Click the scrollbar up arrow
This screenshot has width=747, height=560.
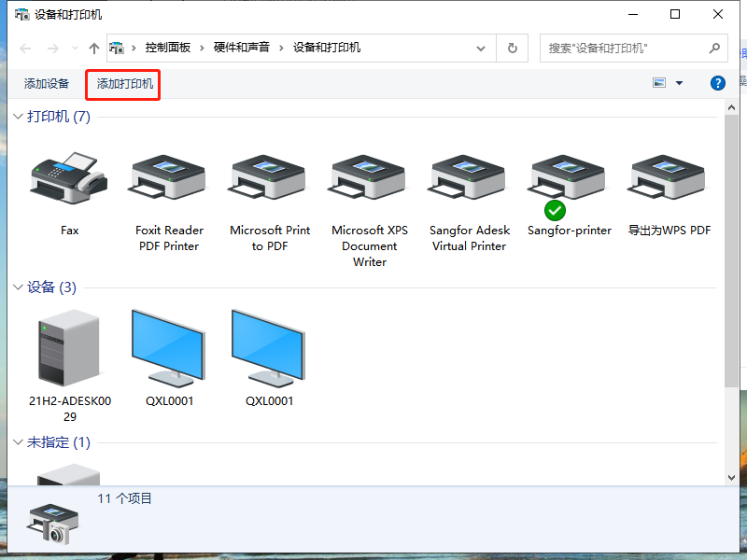click(x=731, y=107)
